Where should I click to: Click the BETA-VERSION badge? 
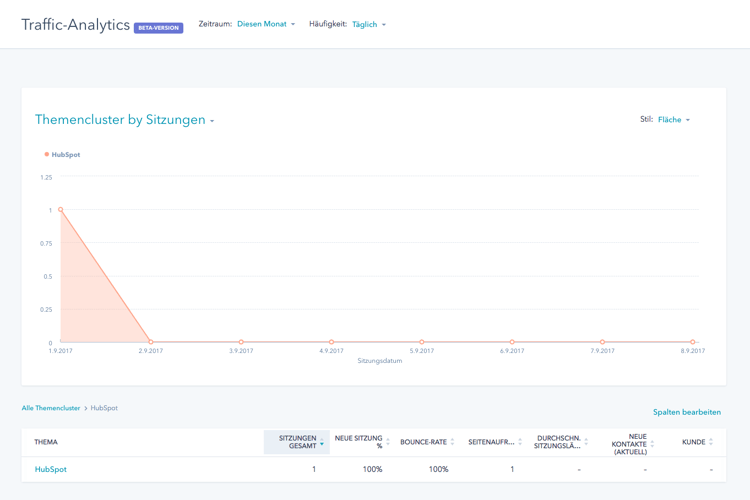pyautogui.click(x=158, y=28)
